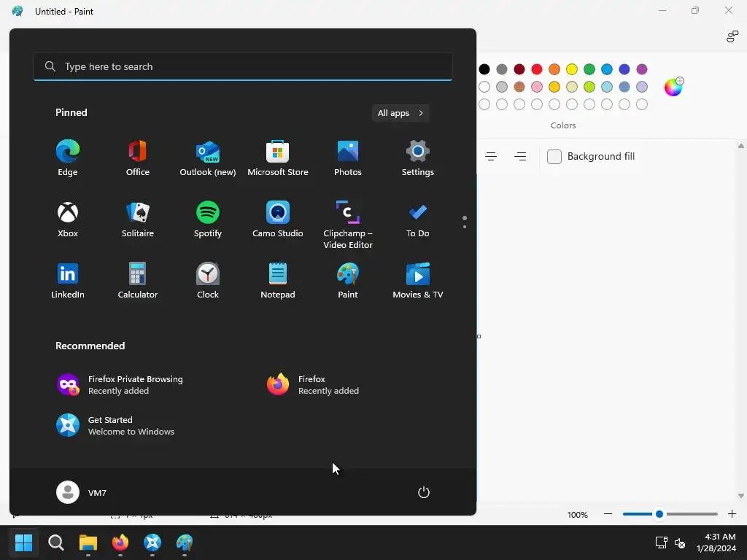
Task: Open File Explorer from the taskbar
Action: click(88, 542)
